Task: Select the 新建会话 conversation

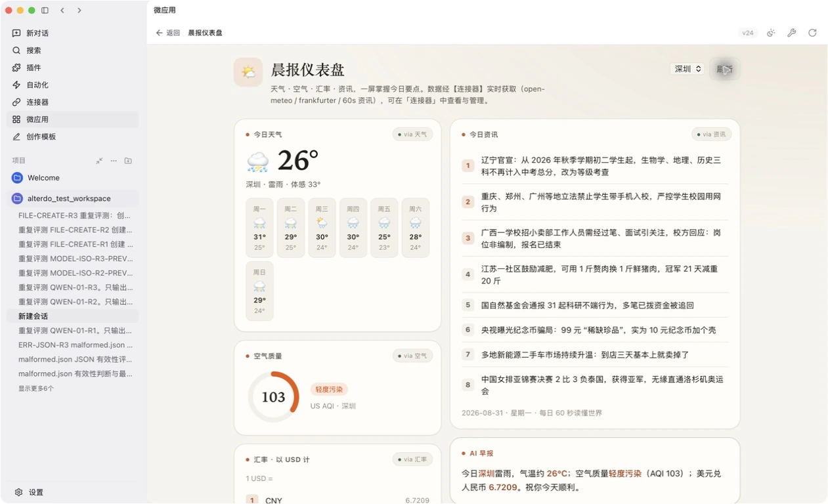Action: (x=73, y=316)
